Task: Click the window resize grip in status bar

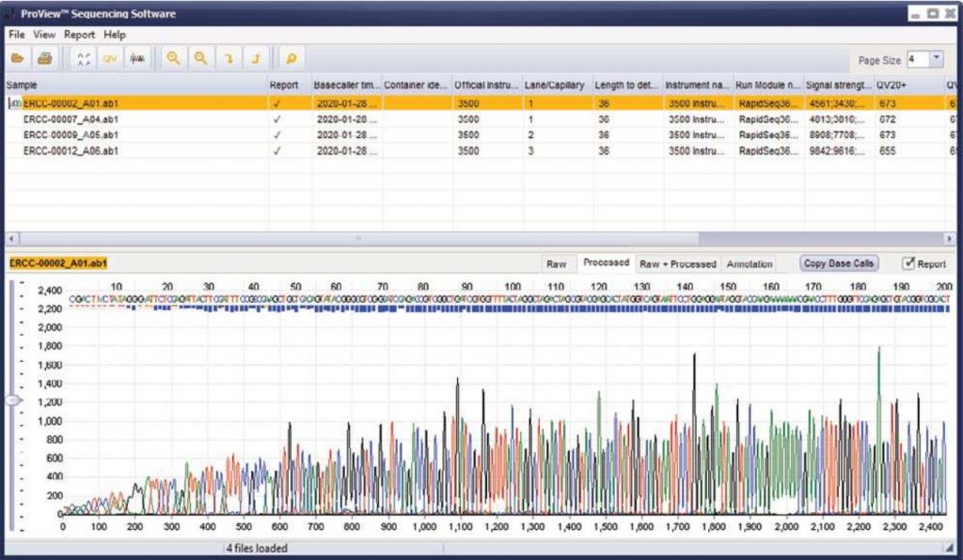Action: [x=951, y=548]
